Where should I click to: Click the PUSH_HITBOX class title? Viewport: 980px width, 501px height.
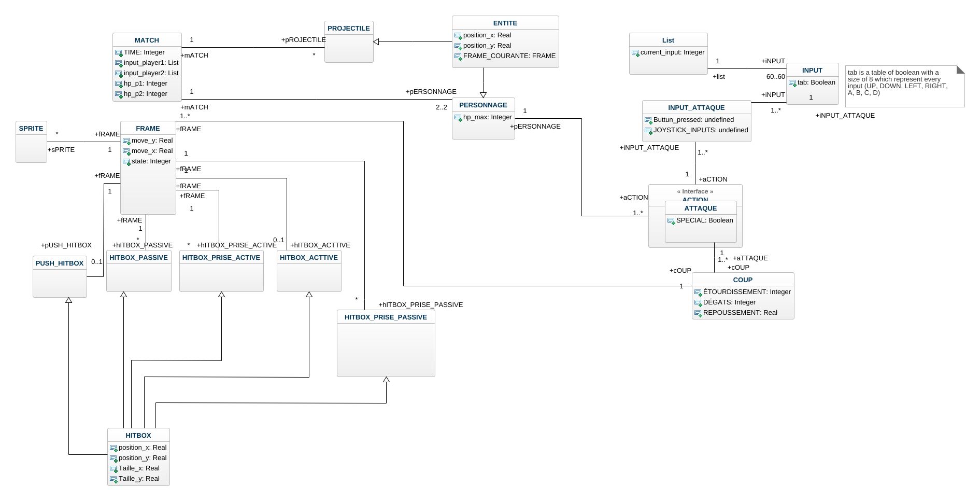pos(60,263)
